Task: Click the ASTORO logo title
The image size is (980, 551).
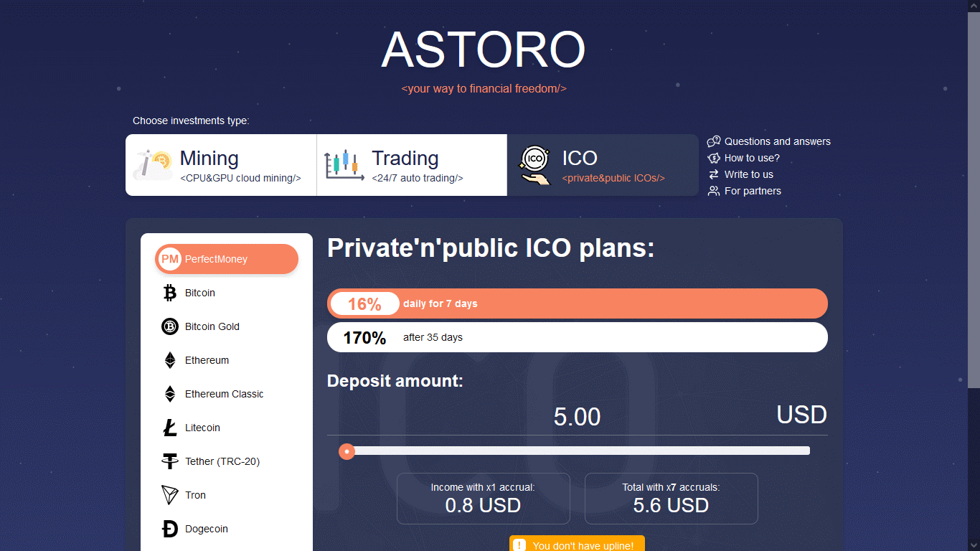Action: [484, 50]
